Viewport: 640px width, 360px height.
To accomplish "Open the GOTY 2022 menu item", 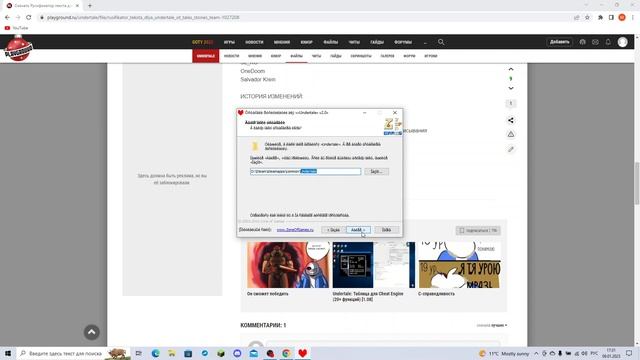I will point(202,42).
